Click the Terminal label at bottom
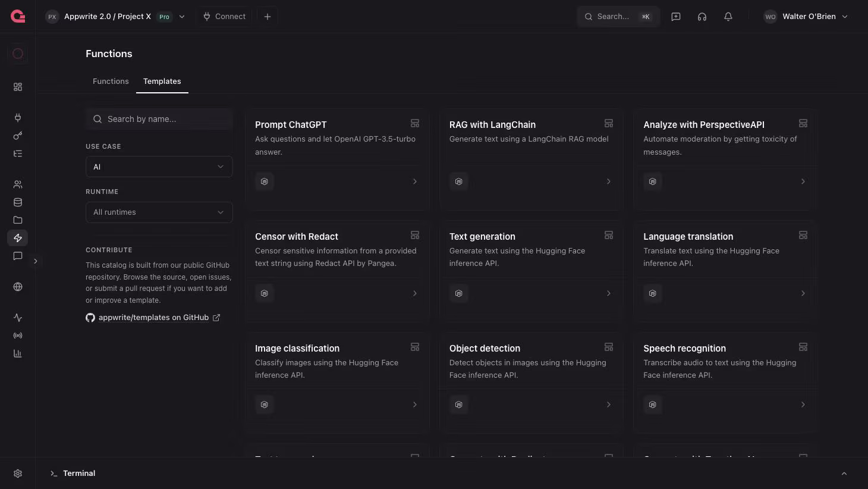The height and width of the screenshot is (489, 868). coord(79,474)
